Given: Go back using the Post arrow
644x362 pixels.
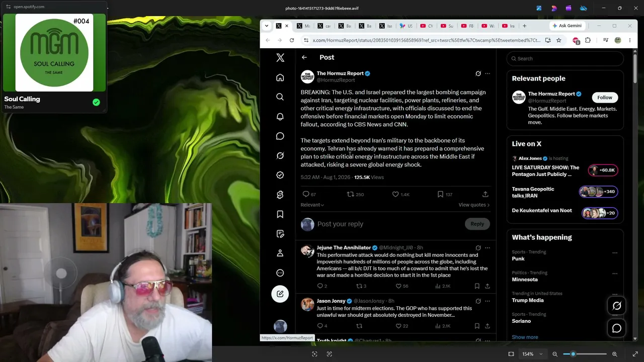Looking at the screenshot, I should (x=304, y=57).
